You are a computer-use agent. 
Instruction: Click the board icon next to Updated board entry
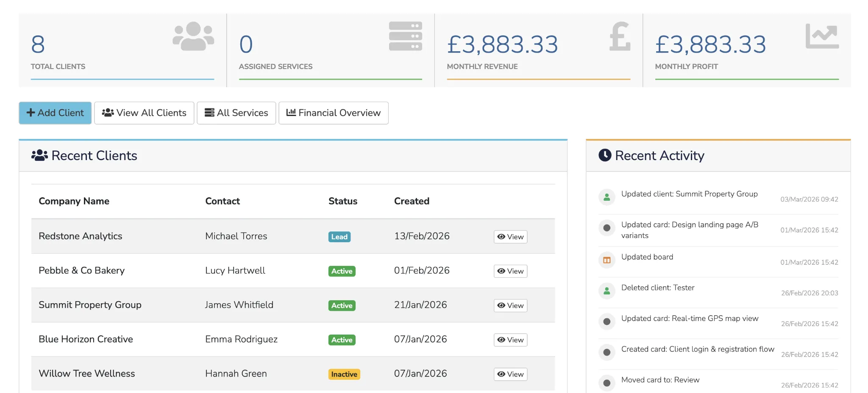click(x=606, y=260)
